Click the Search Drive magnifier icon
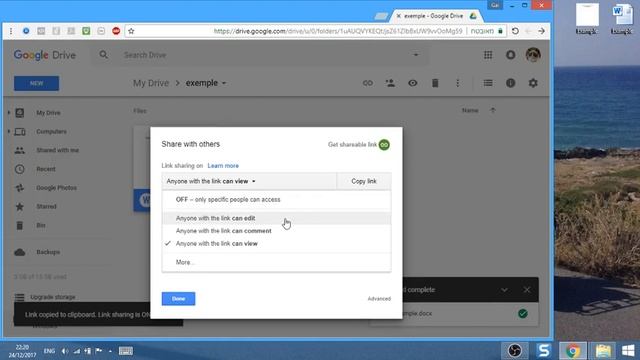This screenshot has height=360, width=640. pyautogui.click(x=103, y=55)
